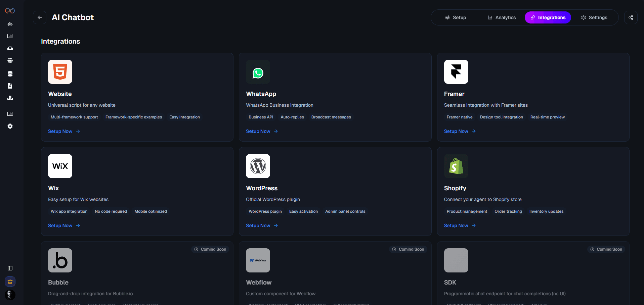This screenshot has width=644, height=305.
Task: Open the database stack sidebar icon
Action: pos(10,74)
